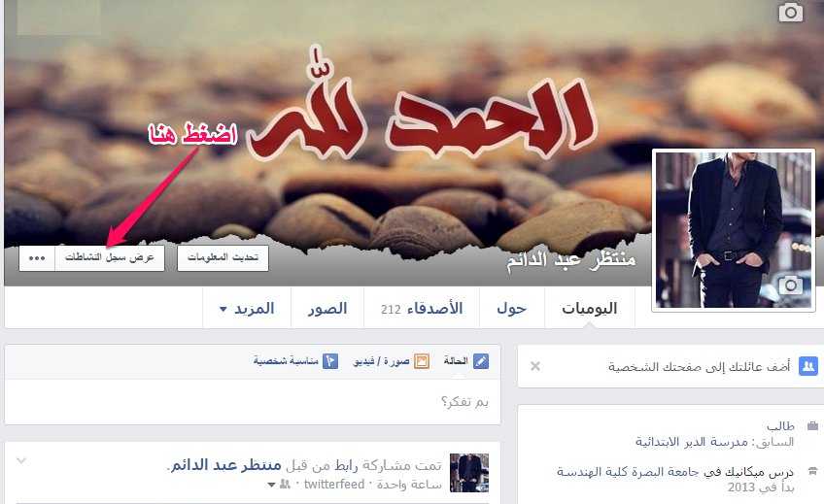The width and height of the screenshot is (824, 504).
Task: Click the briefcase work icon
Action: click(x=812, y=425)
